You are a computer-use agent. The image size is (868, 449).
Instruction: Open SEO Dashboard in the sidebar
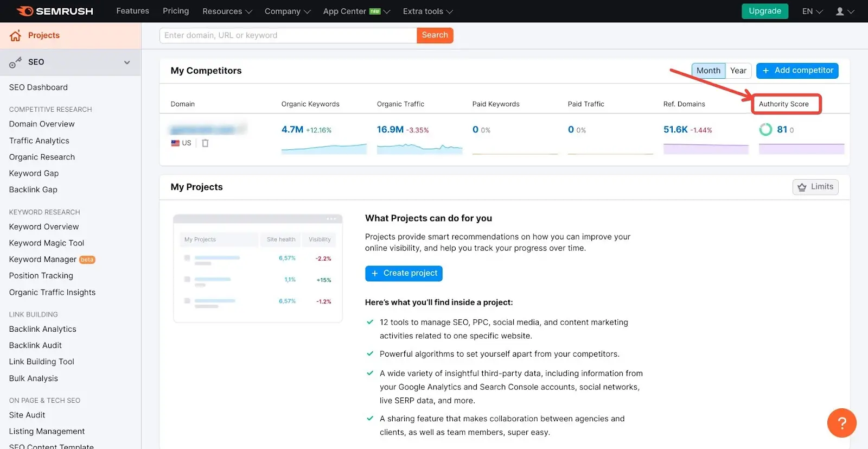point(39,87)
